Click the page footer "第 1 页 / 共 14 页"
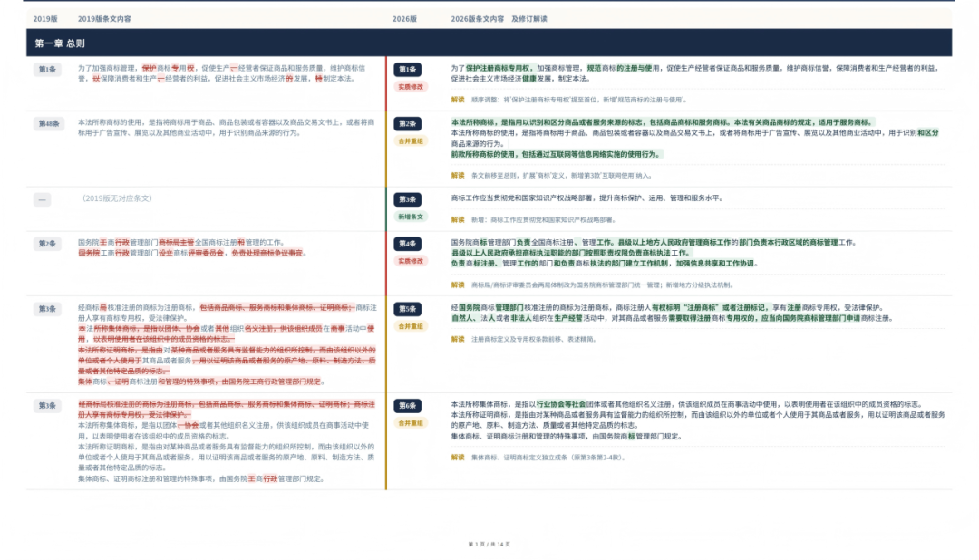Viewport: 979px width, 560px height. pyautogui.click(x=489, y=545)
